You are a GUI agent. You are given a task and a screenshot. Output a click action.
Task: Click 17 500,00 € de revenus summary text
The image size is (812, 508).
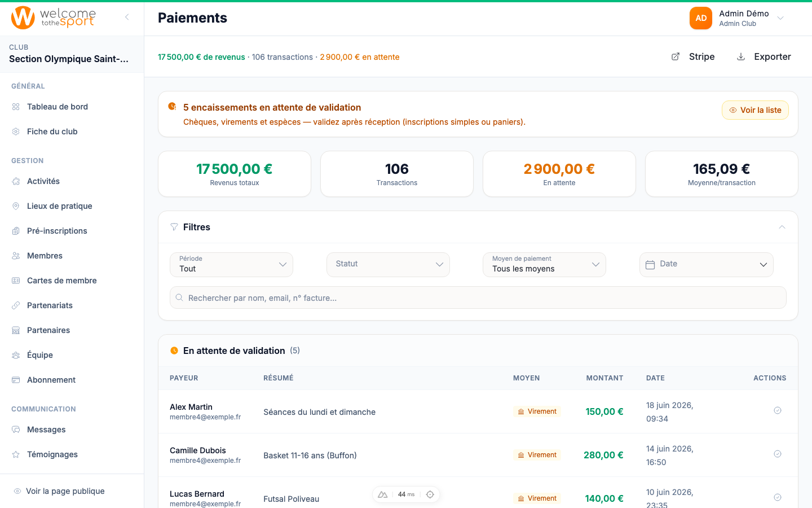click(x=201, y=57)
